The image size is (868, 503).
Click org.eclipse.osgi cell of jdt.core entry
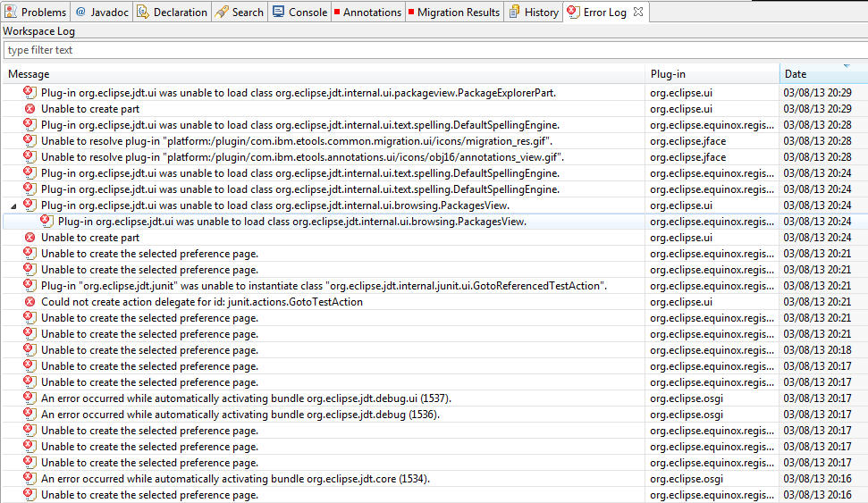pos(687,479)
